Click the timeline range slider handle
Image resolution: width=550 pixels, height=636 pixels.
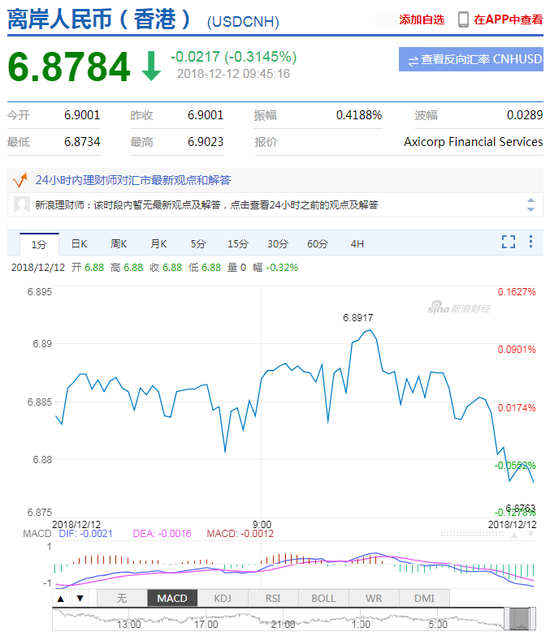[520, 619]
